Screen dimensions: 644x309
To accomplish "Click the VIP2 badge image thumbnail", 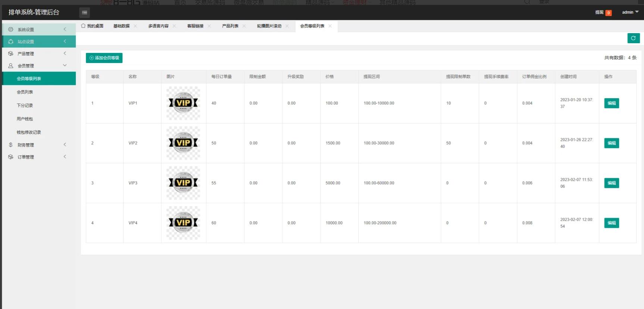I will click(183, 143).
